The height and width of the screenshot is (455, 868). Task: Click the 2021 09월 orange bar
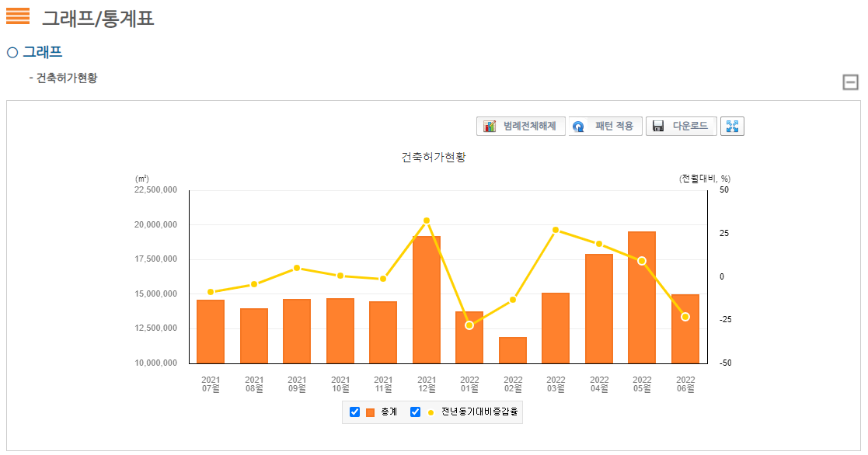[x=297, y=332]
